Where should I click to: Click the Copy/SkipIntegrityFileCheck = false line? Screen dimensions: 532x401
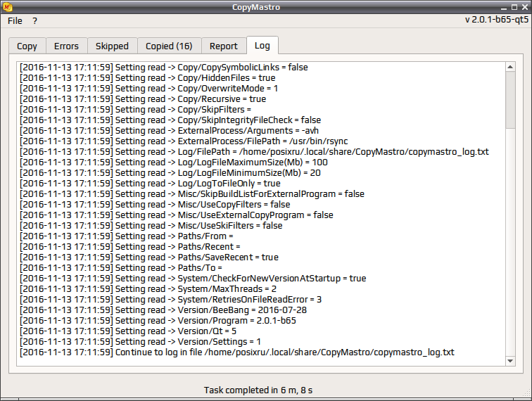(170, 120)
